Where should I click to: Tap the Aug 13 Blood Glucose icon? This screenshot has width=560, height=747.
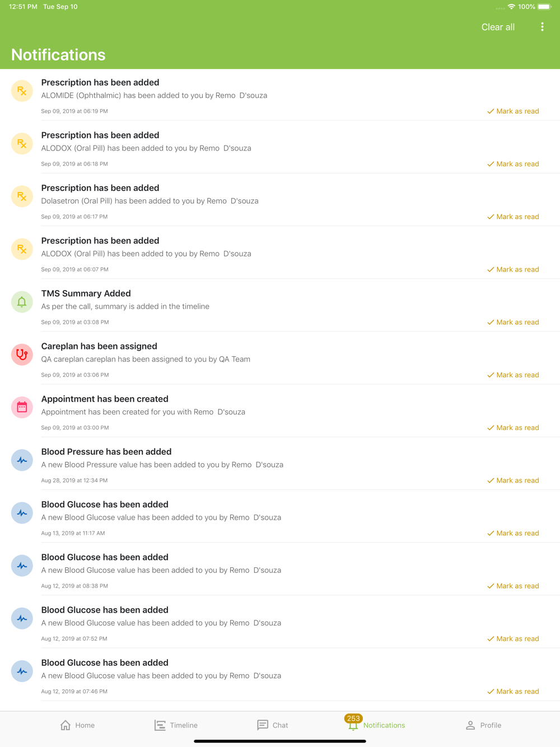tap(22, 513)
